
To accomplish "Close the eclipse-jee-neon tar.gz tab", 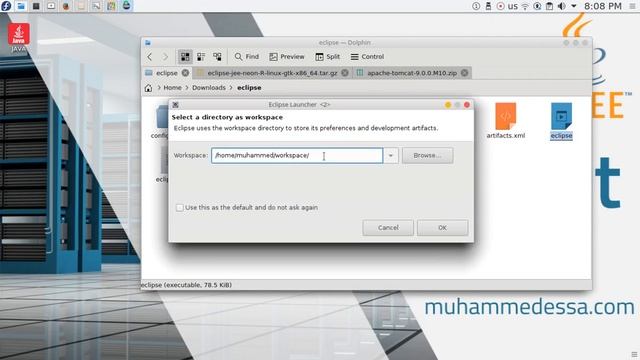I will tap(345, 73).
